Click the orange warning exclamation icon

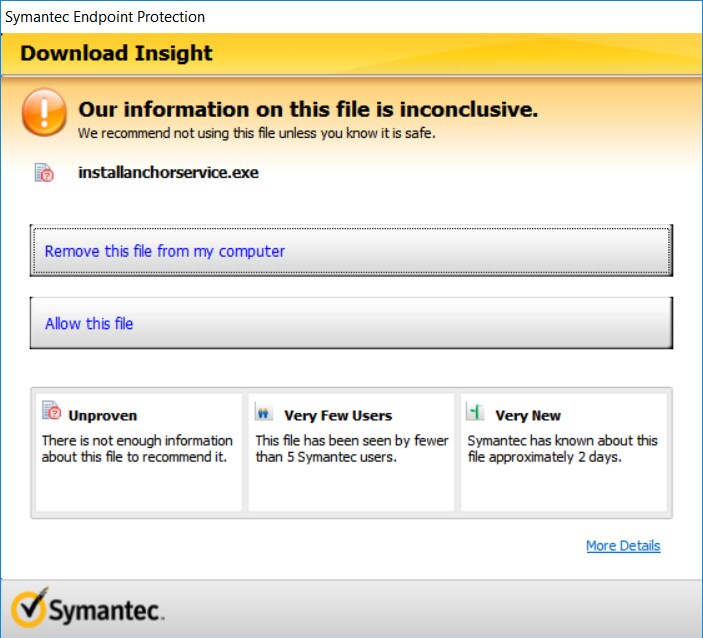click(x=44, y=113)
